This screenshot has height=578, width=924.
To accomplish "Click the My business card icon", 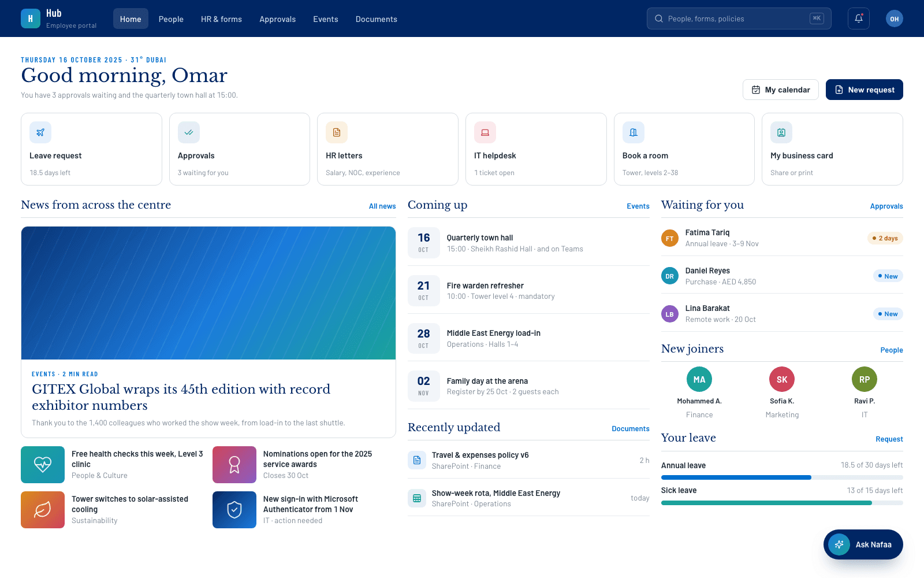I will click(x=781, y=132).
